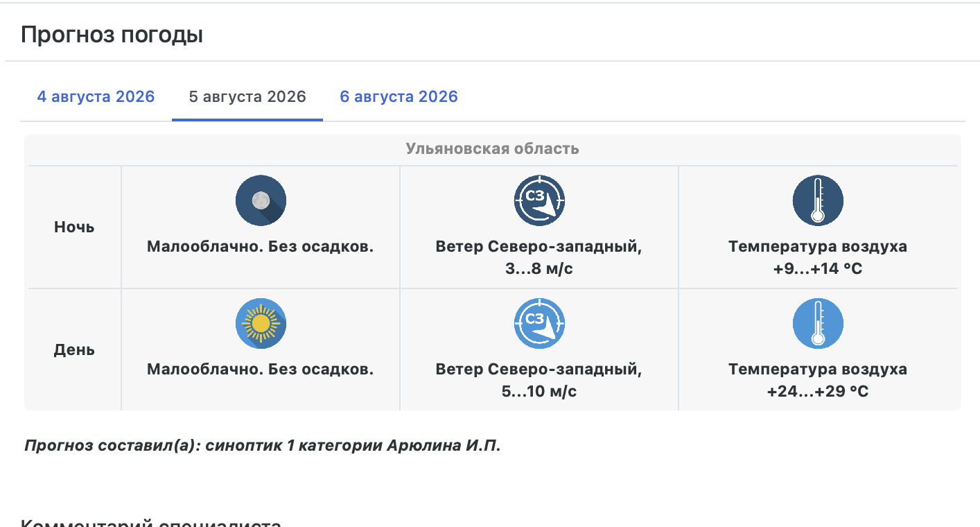Click the Ночь row label

tap(74, 227)
